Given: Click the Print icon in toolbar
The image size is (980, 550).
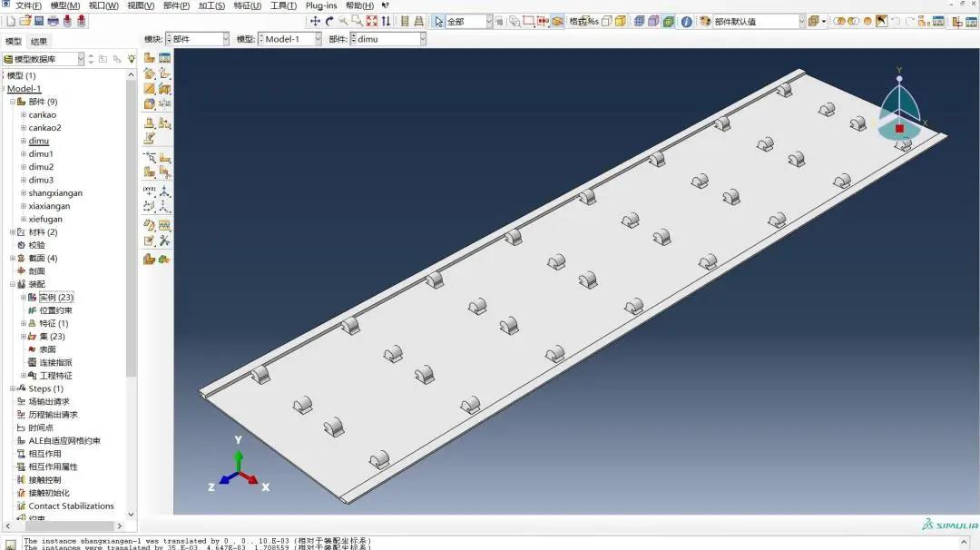Looking at the screenshot, I should pos(53,21).
